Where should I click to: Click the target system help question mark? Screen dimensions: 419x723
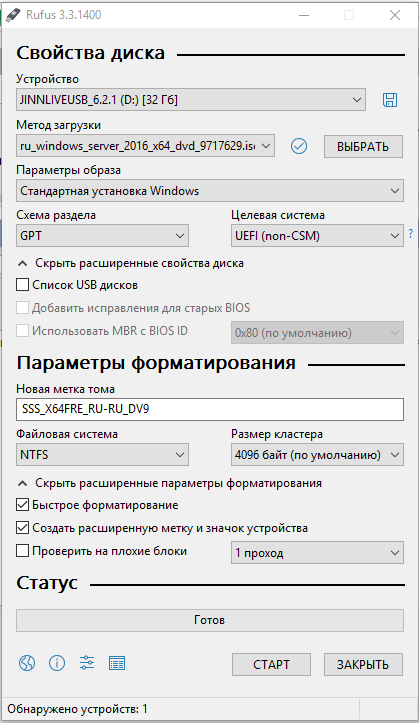pyautogui.click(x=410, y=234)
